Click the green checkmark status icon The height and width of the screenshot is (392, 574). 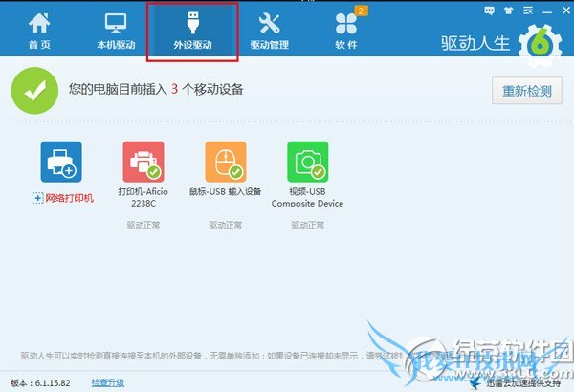click(x=34, y=91)
